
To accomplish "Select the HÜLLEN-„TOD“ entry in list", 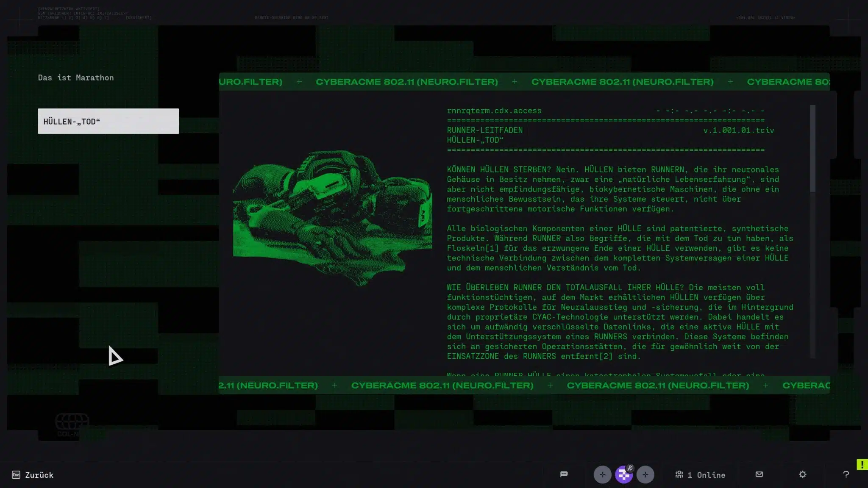I will pos(108,121).
